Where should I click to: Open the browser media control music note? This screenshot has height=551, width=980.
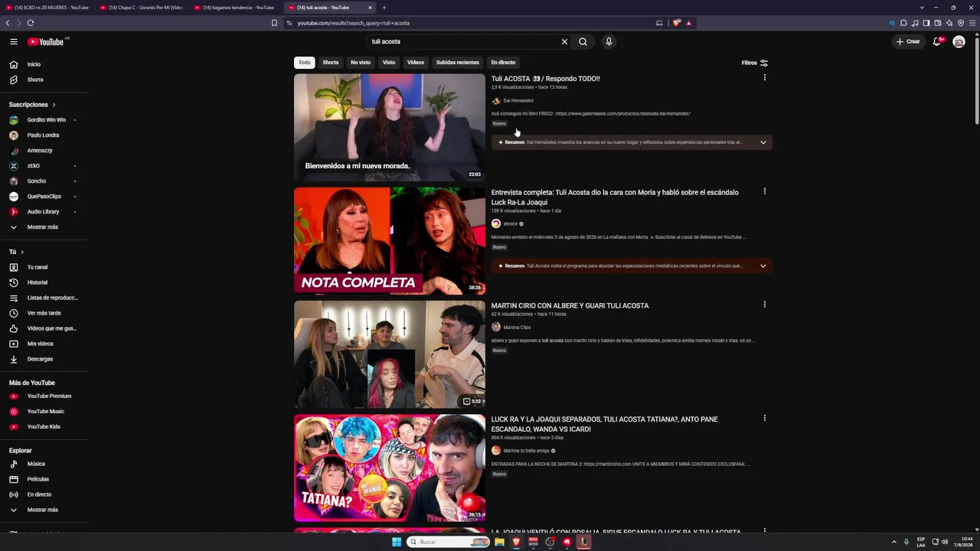(915, 23)
